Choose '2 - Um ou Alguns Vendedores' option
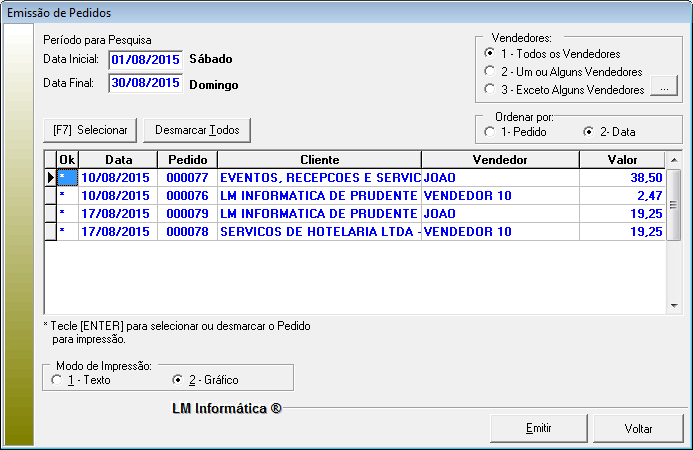693x450 pixels. 489,72
